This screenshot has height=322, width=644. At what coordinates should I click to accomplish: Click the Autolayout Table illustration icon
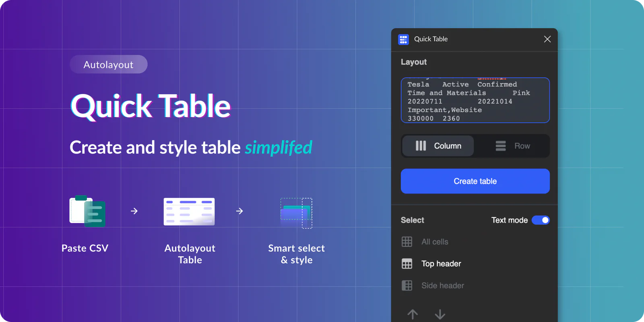point(189,211)
